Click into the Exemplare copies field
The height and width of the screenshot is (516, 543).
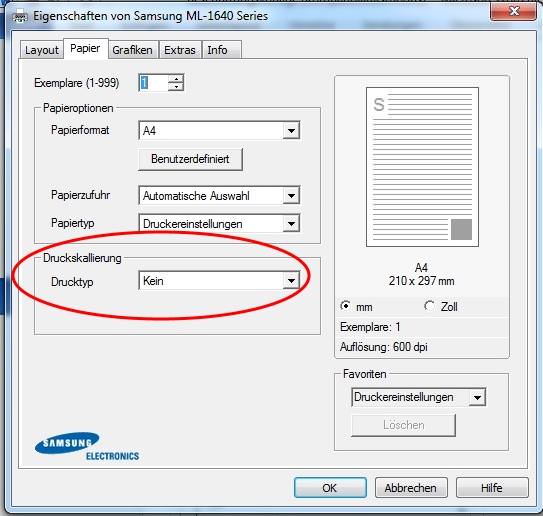pos(153,83)
